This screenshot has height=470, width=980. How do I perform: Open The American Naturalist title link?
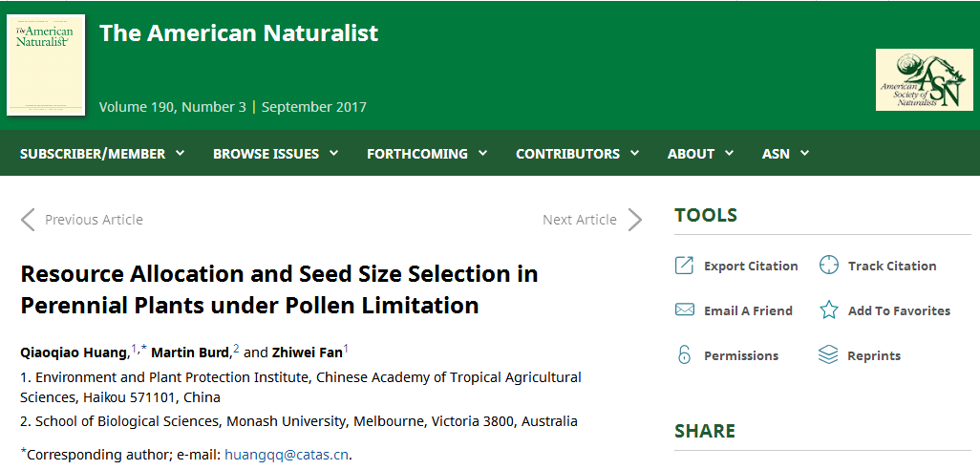tap(239, 32)
